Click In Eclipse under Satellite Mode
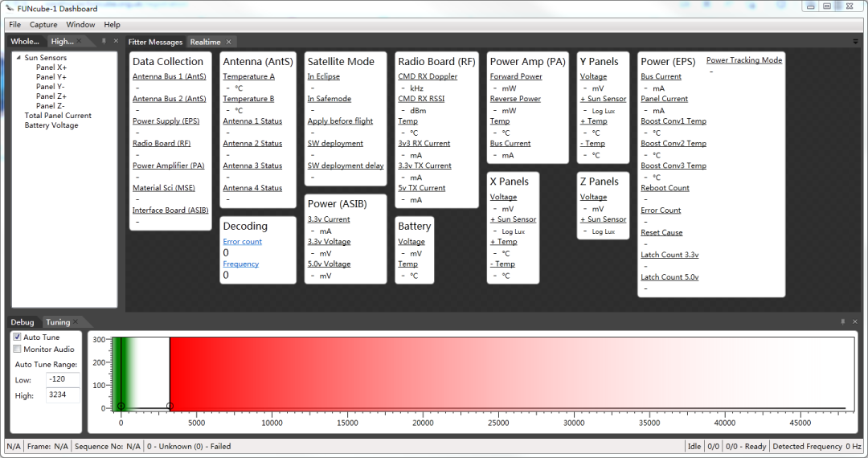This screenshot has width=868, height=458. (x=324, y=76)
